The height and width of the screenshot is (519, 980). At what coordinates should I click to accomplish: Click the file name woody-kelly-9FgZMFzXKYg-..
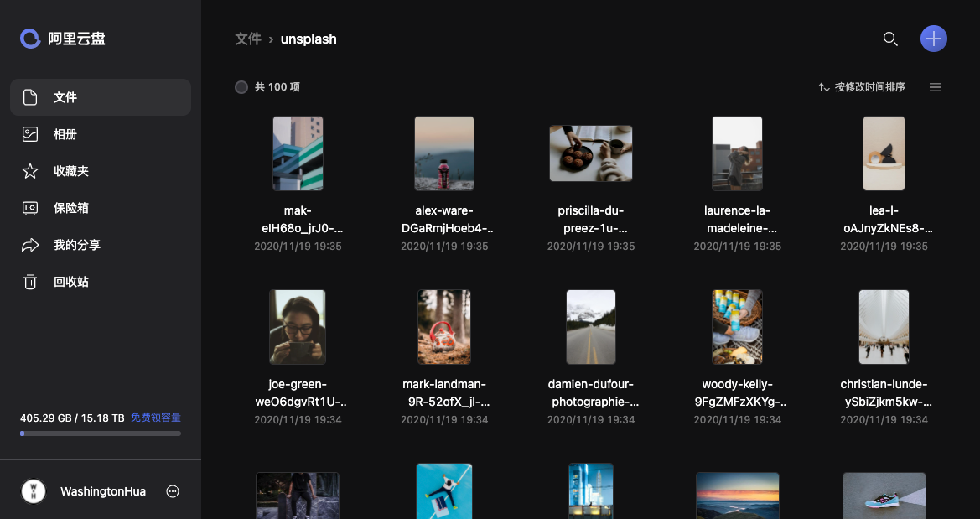740,393
